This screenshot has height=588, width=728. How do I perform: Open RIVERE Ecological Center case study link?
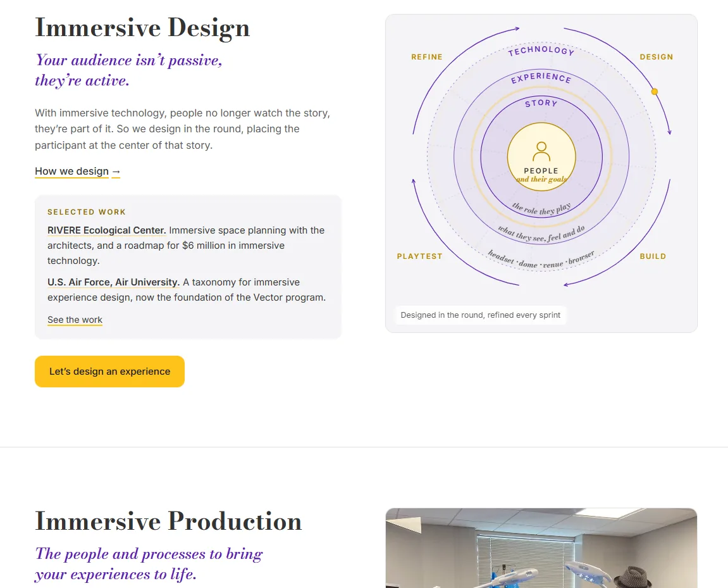click(x=107, y=230)
